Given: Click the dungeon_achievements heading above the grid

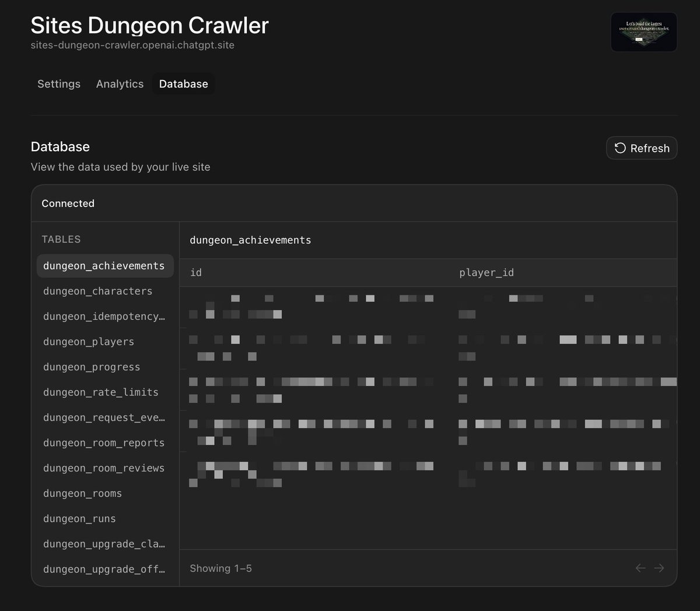Looking at the screenshot, I should [x=251, y=240].
